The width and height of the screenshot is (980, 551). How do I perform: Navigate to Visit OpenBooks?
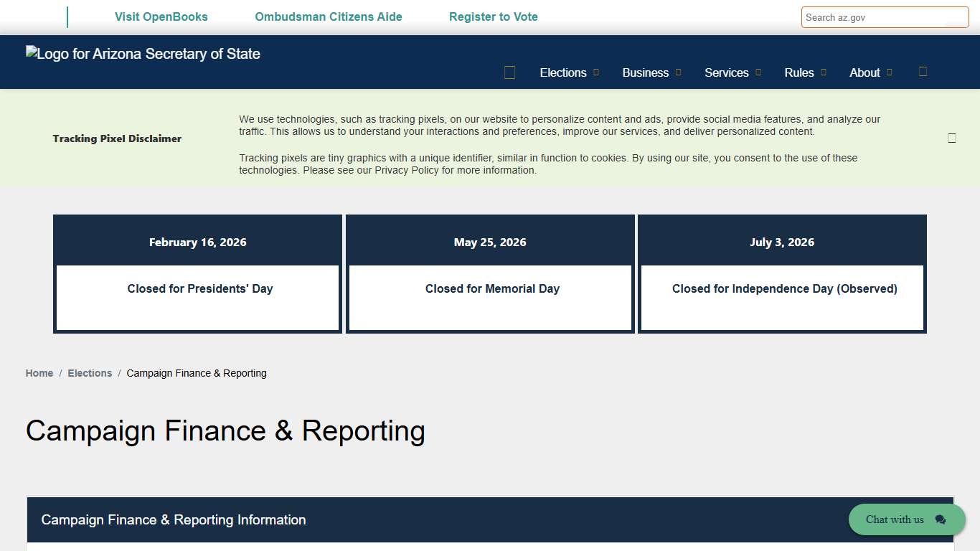(x=161, y=17)
